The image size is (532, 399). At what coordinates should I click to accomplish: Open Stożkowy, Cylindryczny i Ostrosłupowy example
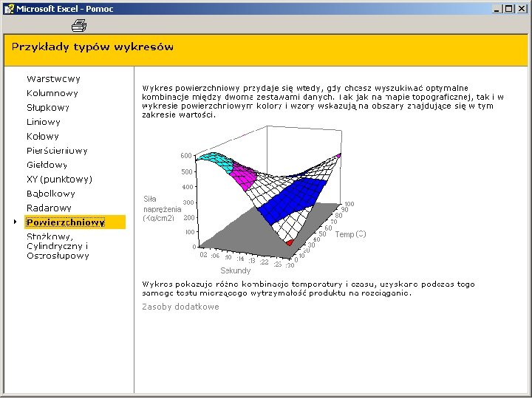click(58, 246)
